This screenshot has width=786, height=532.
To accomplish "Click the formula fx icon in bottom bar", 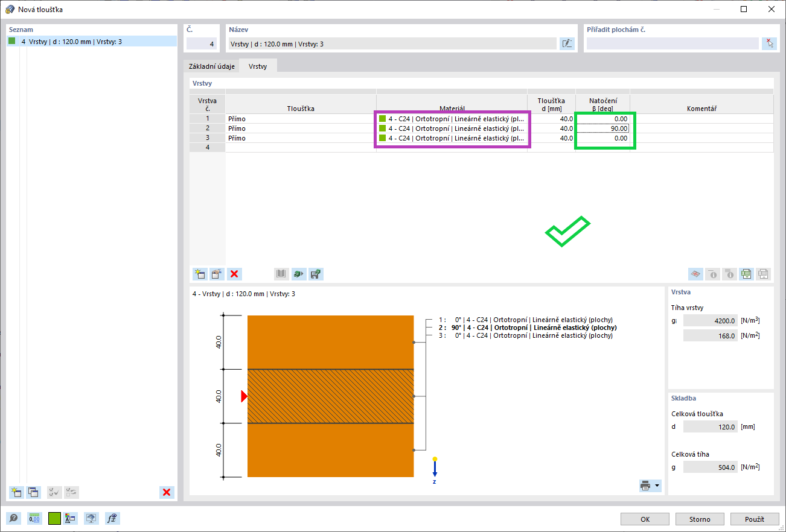I will 112,518.
